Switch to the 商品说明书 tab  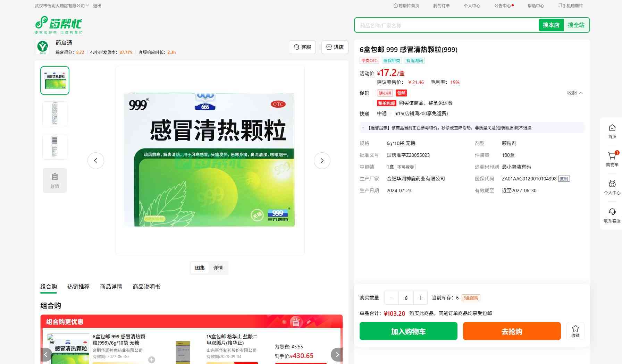click(x=146, y=287)
